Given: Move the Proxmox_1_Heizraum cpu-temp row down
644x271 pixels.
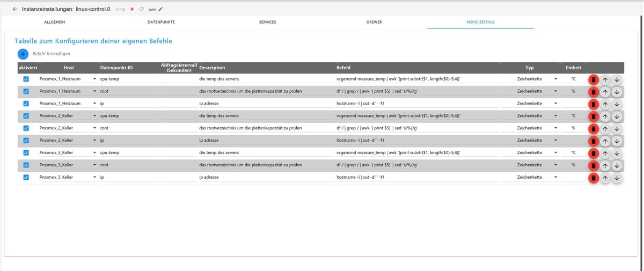Looking at the screenshot, I should [x=617, y=79].
